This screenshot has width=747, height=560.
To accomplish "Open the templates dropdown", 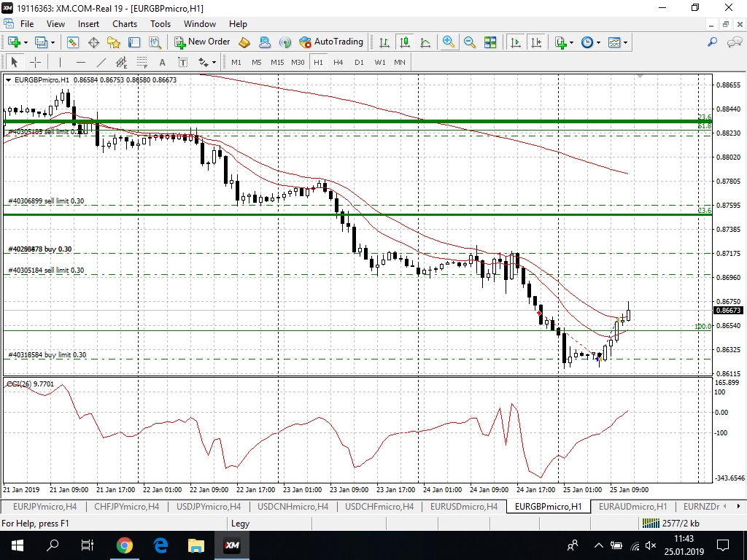I will point(625,42).
